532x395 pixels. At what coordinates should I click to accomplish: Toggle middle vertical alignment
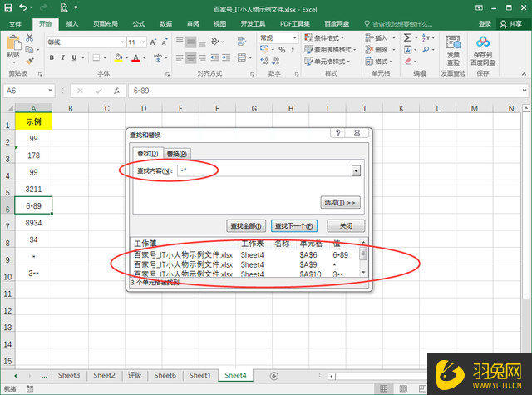click(x=191, y=42)
